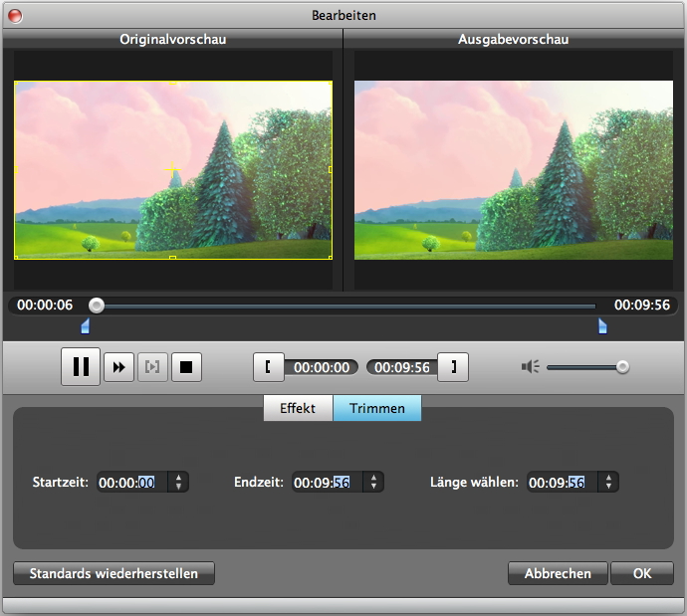This screenshot has width=687, height=616.
Task: Mute audio using the speaker icon
Action: point(530,367)
